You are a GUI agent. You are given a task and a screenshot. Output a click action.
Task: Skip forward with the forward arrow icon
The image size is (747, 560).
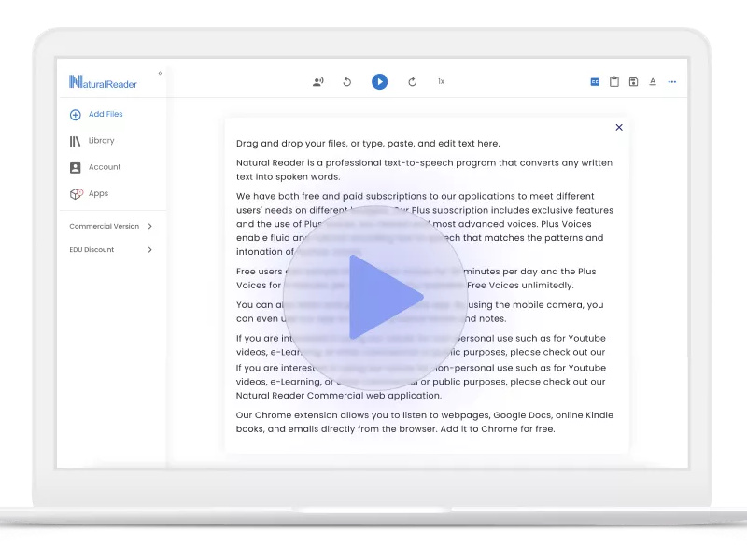(412, 82)
